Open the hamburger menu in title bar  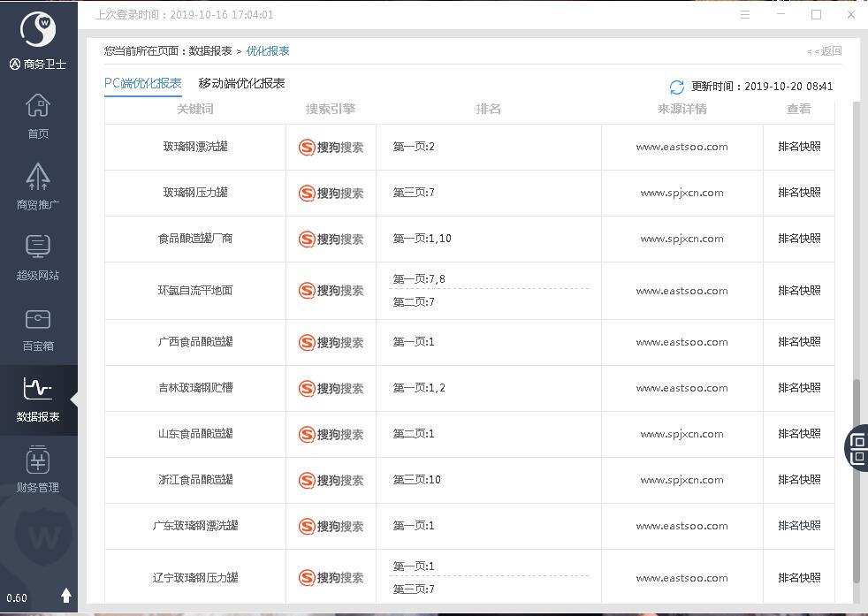(745, 14)
